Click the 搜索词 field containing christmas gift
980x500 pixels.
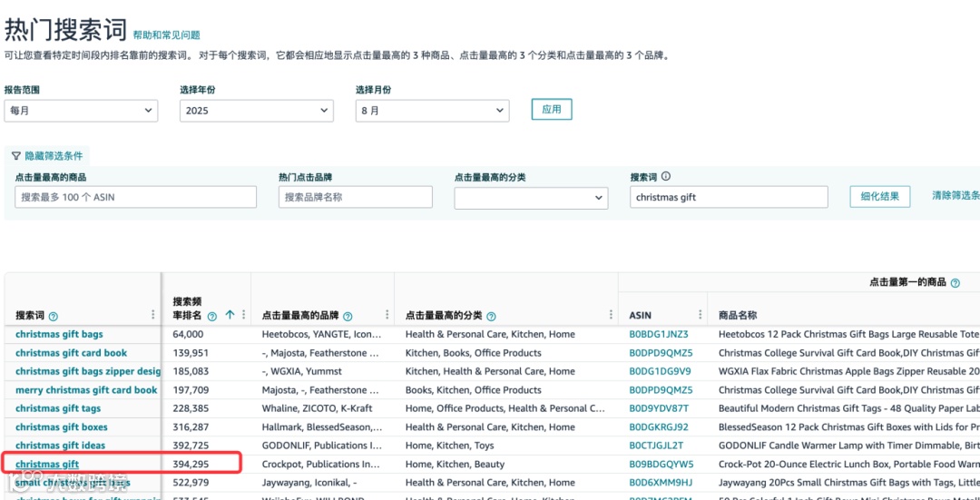729,197
